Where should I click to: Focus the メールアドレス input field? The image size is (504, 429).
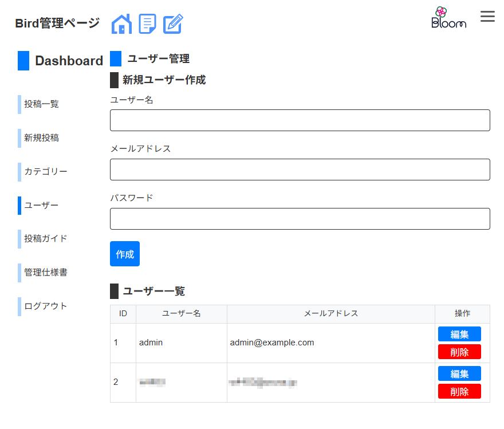pyautogui.click(x=300, y=170)
